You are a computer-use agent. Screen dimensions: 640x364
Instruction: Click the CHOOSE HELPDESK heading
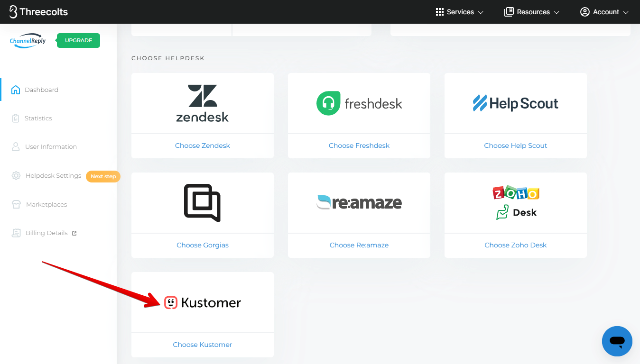168,58
